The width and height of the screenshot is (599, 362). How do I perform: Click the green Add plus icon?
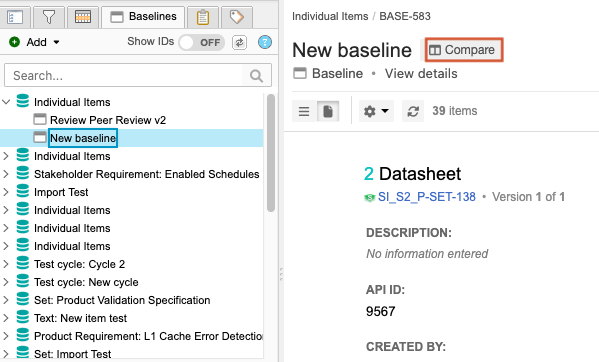(x=15, y=42)
